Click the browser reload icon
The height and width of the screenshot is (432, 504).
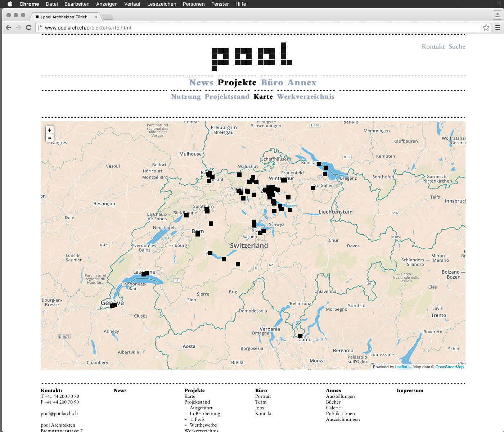(x=29, y=27)
